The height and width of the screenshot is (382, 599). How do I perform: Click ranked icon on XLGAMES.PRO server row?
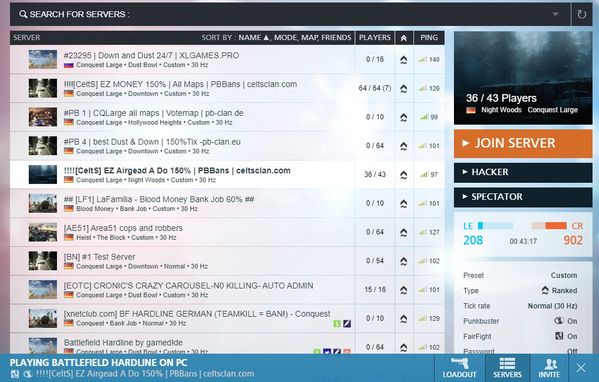[403, 60]
